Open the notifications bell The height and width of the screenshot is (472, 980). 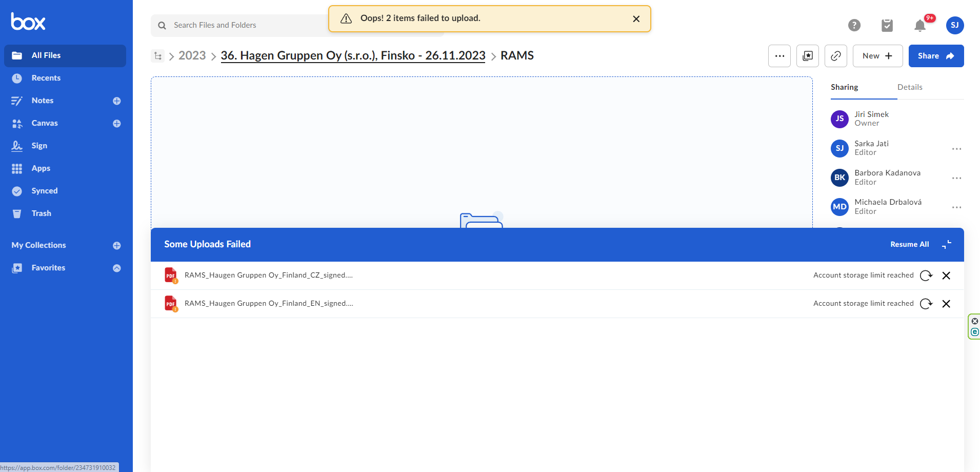920,25
